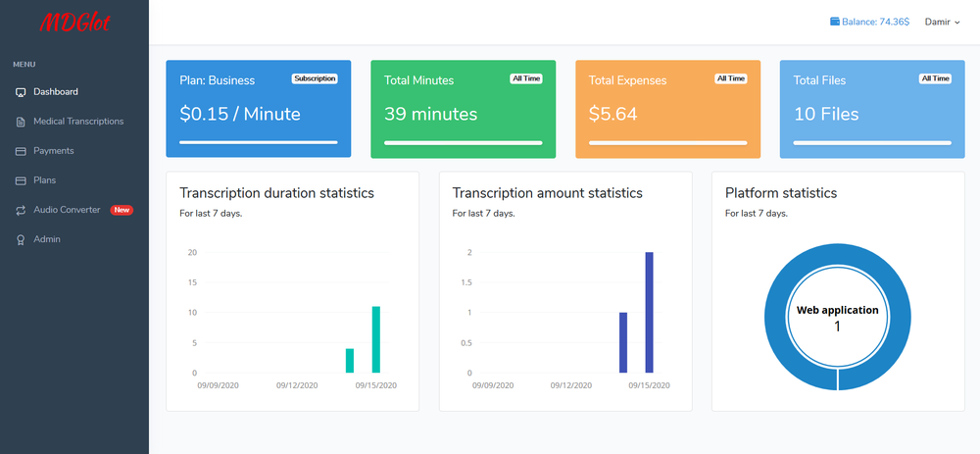Viewport: 980px width, 454px height.
Task: Click the Total Files heading
Action: 819,80
